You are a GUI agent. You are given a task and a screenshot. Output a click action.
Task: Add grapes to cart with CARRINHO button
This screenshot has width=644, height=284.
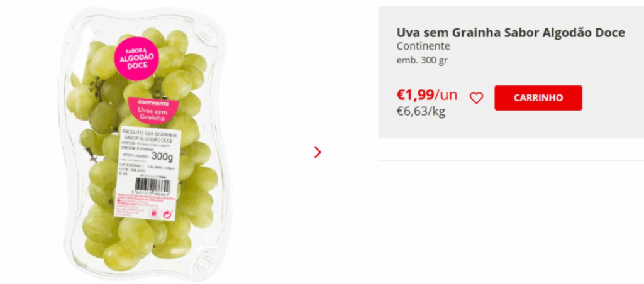tap(538, 98)
